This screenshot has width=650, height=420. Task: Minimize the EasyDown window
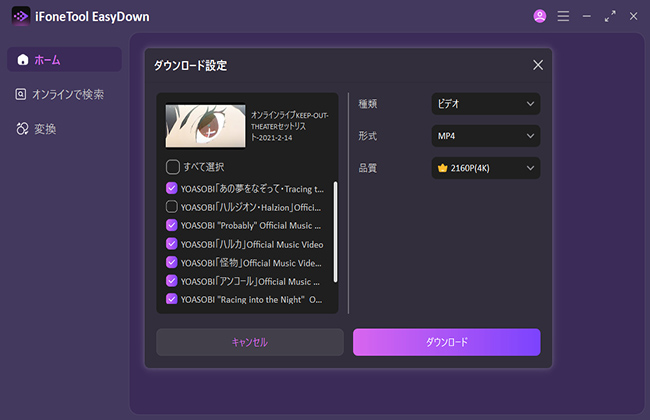(x=587, y=16)
